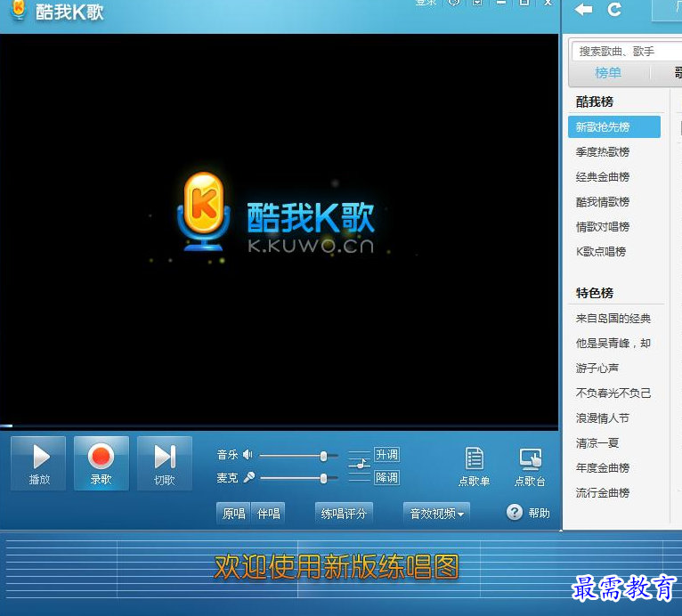Click the 欢迎使用新版练唱图 banner
682x616 pixels.
(x=337, y=567)
